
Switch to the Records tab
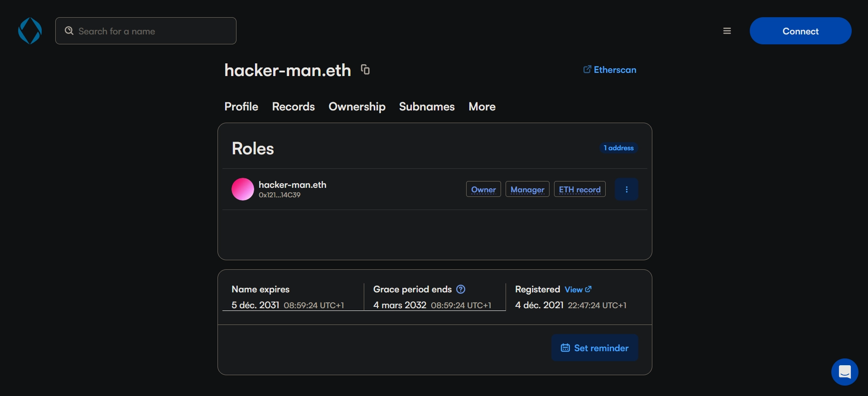293,107
